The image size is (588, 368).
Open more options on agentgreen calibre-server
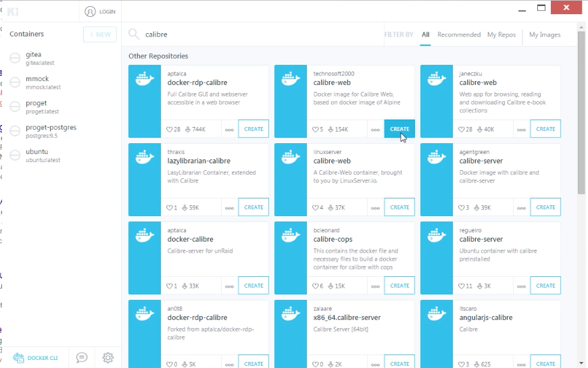pos(521,208)
